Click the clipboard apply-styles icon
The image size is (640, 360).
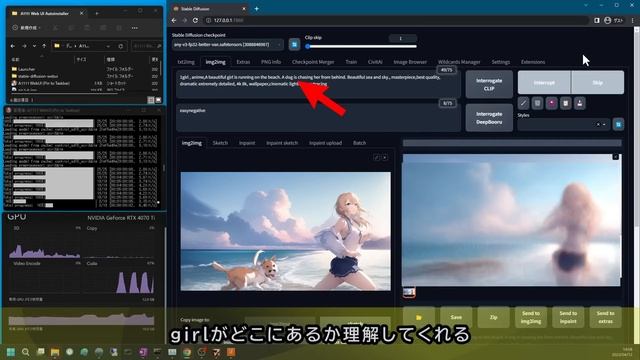coord(566,103)
